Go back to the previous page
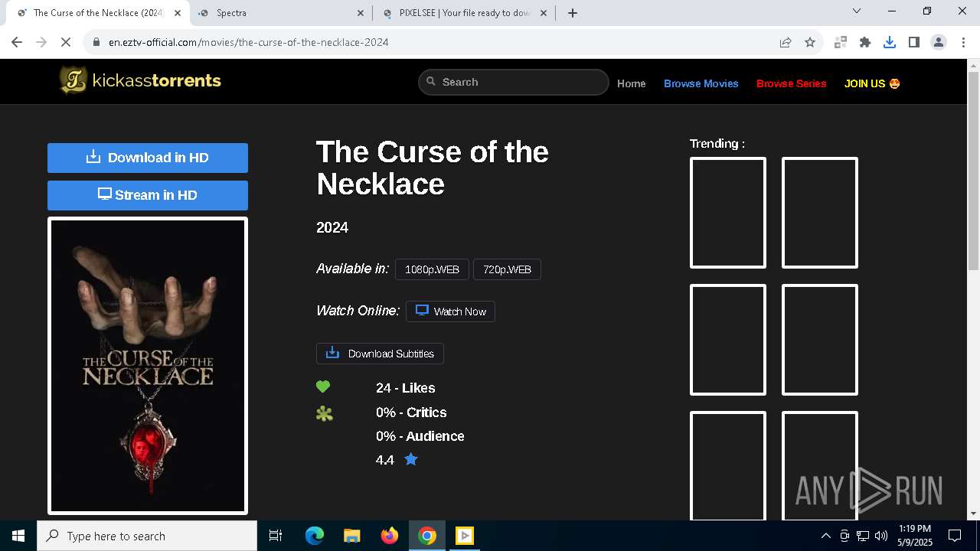Viewport: 980px width, 551px height. pyautogui.click(x=17, y=42)
